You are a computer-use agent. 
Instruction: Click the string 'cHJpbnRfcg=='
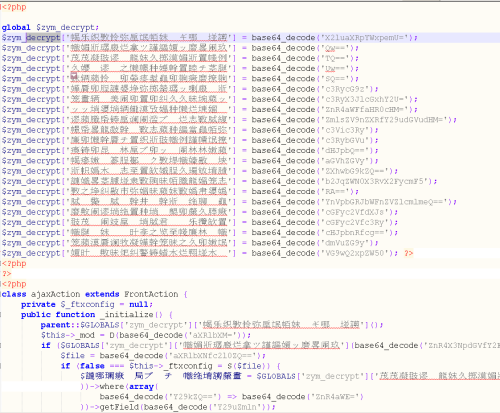click(x=355, y=233)
